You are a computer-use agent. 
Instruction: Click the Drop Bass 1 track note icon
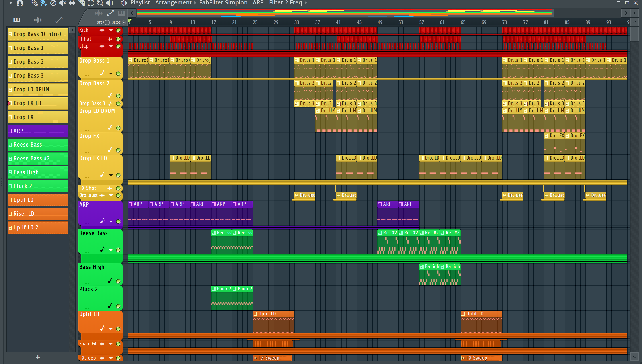coord(102,73)
